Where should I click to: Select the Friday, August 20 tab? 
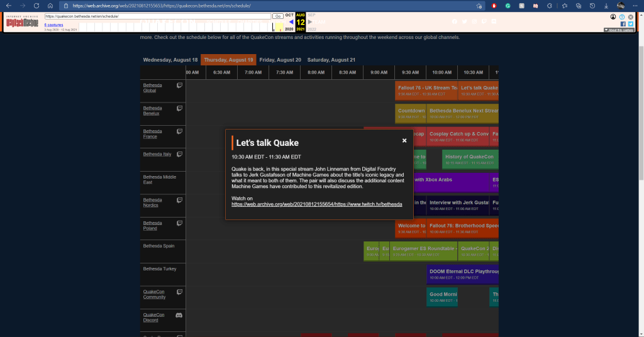(x=280, y=60)
